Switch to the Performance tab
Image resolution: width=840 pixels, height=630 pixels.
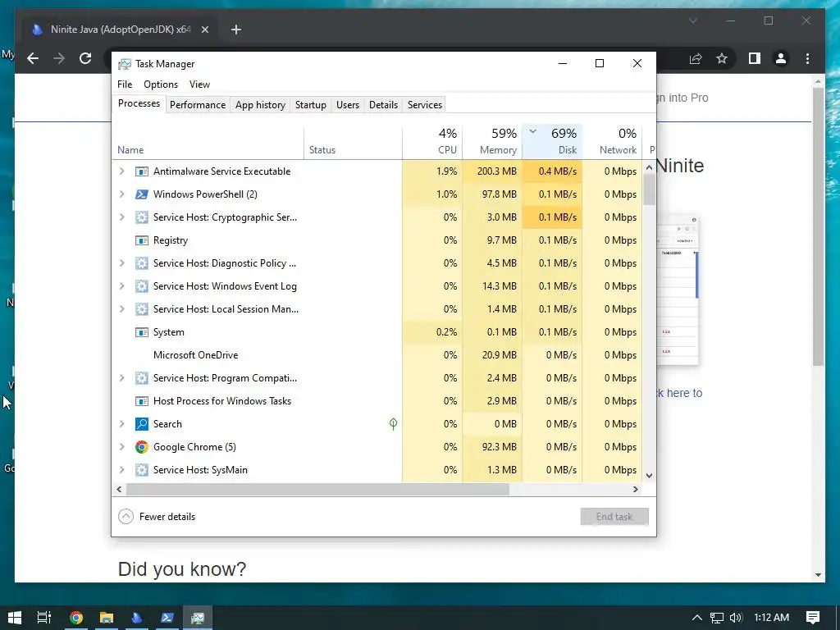[198, 105]
